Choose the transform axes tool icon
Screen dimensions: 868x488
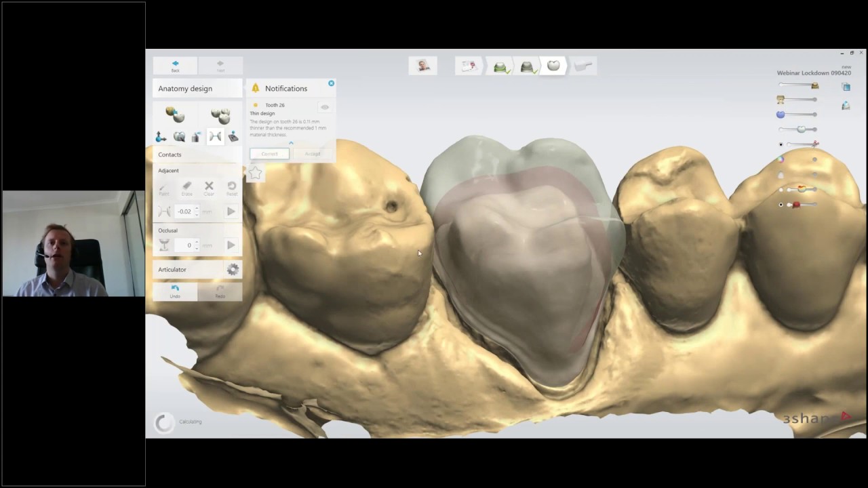pos(161,137)
